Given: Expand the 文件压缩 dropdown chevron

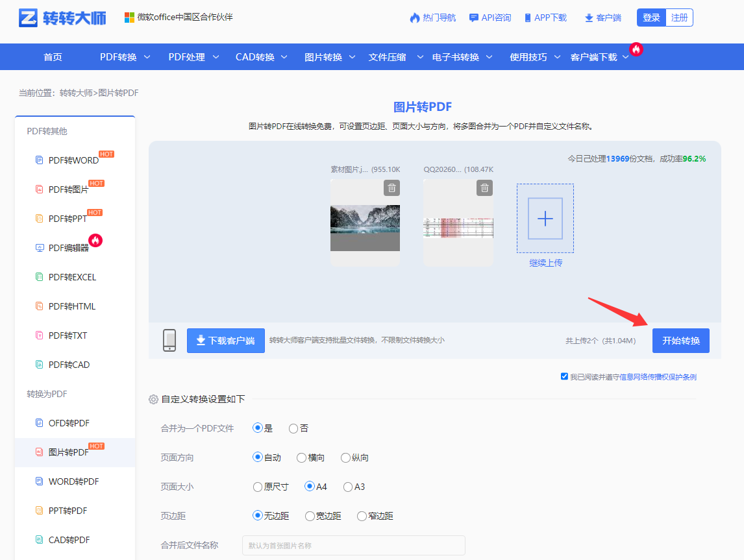Looking at the screenshot, I should coord(420,57).
